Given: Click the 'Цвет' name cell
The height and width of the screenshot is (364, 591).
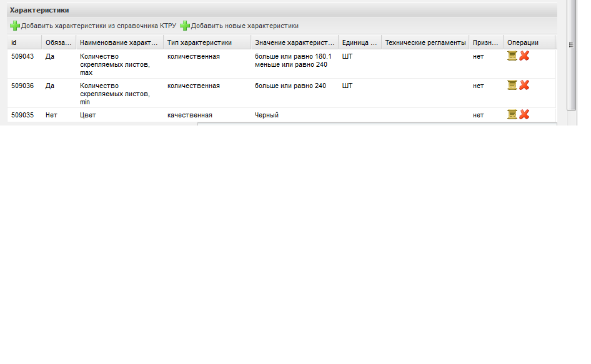Looking at the screenshot, I should coord(119,115).
